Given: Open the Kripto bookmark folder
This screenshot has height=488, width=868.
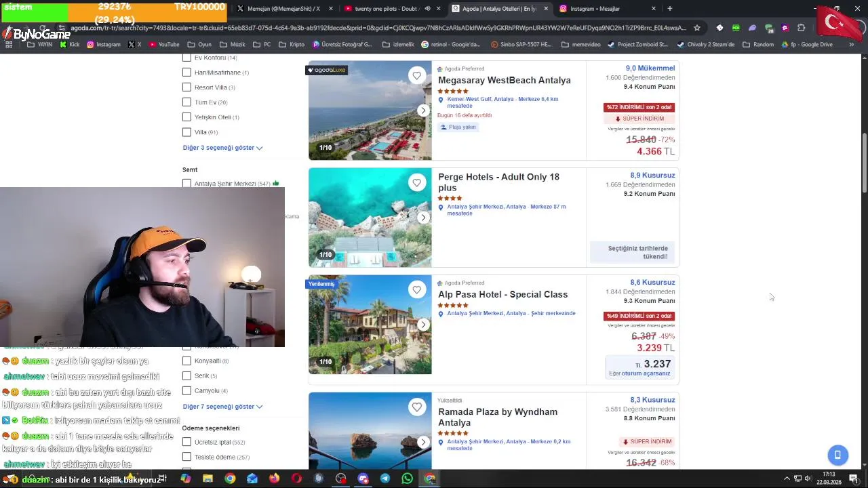Looking at the screenshot, I should click(x=292, y=45).
